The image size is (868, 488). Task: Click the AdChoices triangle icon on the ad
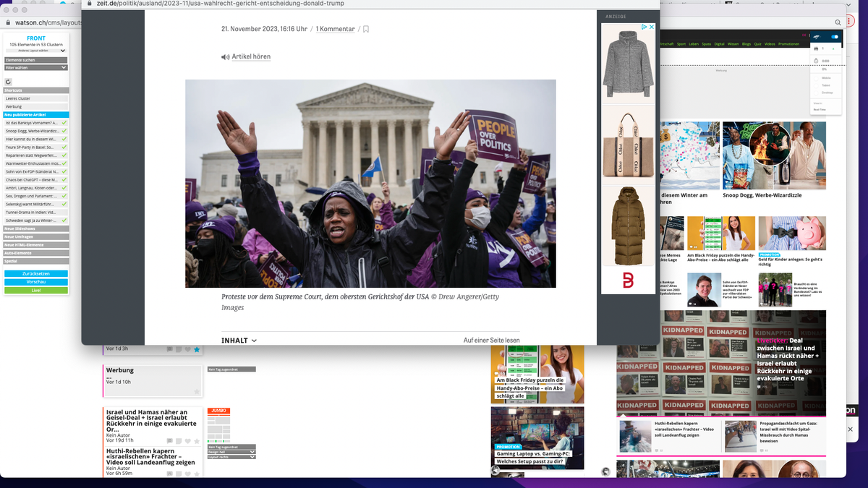(643, 27)
